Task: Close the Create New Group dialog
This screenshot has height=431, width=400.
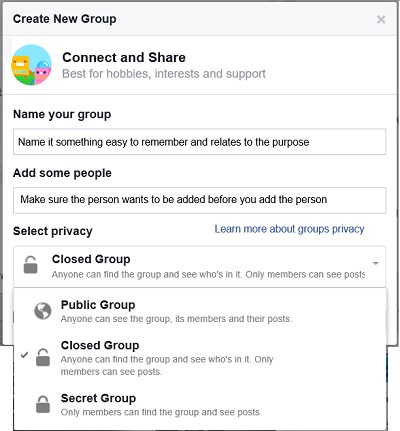Action: coord(381,19)
